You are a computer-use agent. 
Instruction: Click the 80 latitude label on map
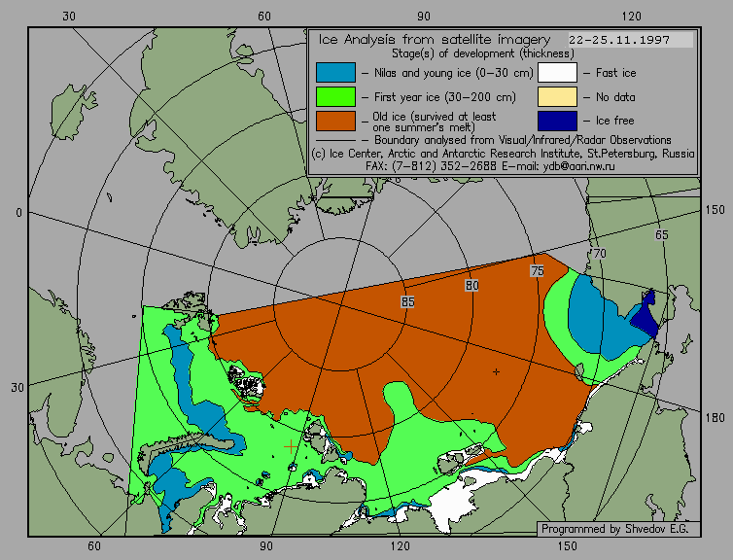coord(471,285)
